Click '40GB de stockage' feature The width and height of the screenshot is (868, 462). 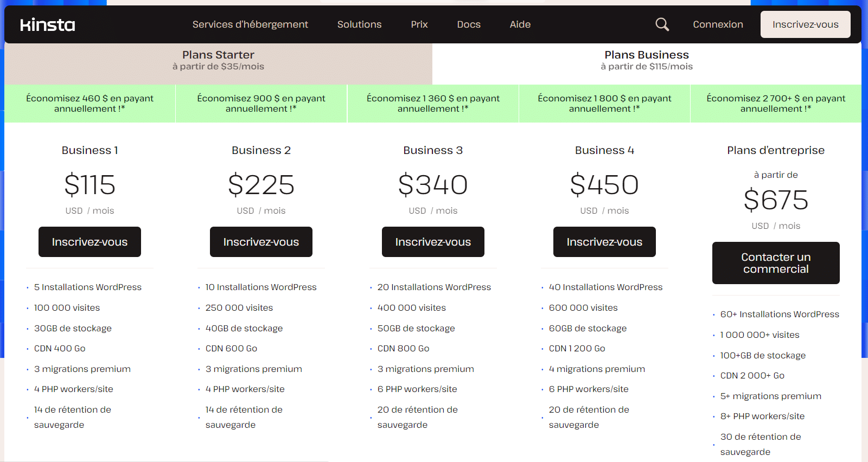tap(244, 328)
